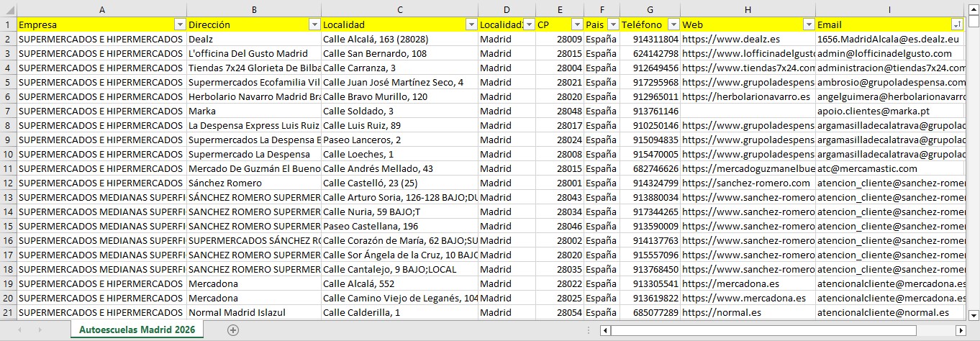Viewport: 980px width, 341px height.
Task: Select the Marka cell in row 7
Action: (x=254, y=111)
